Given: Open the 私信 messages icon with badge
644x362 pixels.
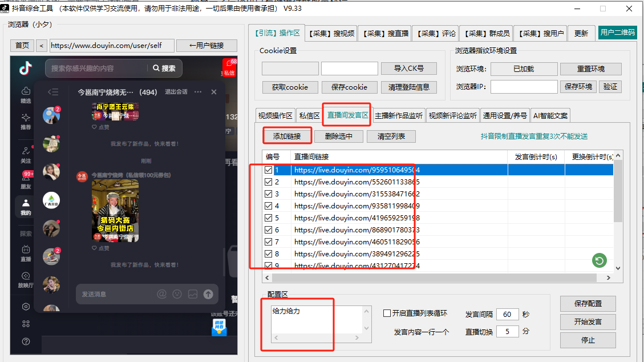Looking at the screenshot, I should [229, 67].
